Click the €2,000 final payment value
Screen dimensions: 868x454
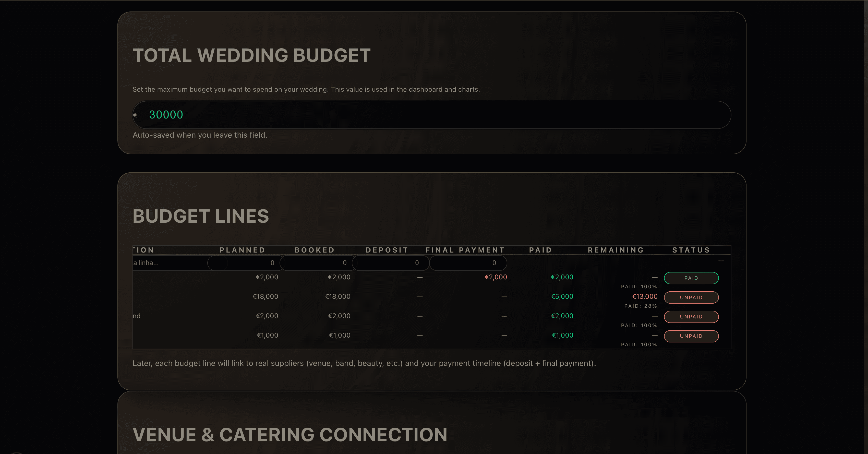495,277
